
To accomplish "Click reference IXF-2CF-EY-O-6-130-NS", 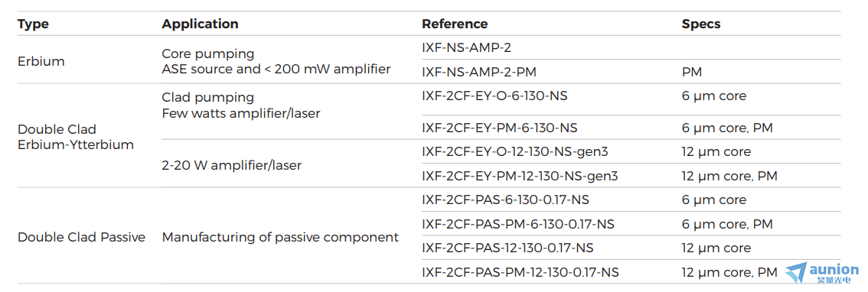I will tap(494, 96).
